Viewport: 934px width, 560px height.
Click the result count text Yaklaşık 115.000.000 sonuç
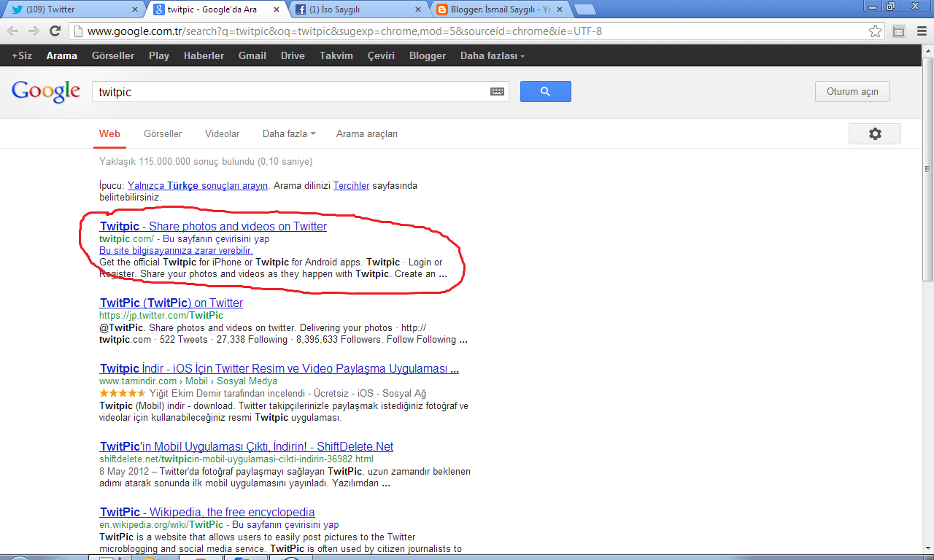[206, 161]
